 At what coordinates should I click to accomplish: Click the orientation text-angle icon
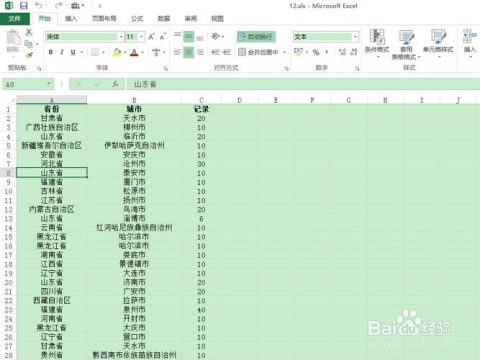tap(216, 36)
